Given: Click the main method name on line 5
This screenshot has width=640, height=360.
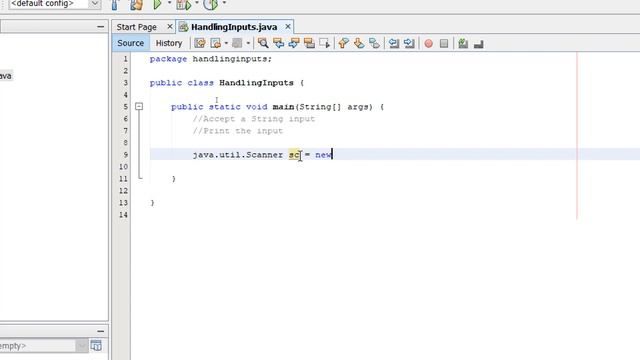Looking at the screenshot, I should coord(283,107).
